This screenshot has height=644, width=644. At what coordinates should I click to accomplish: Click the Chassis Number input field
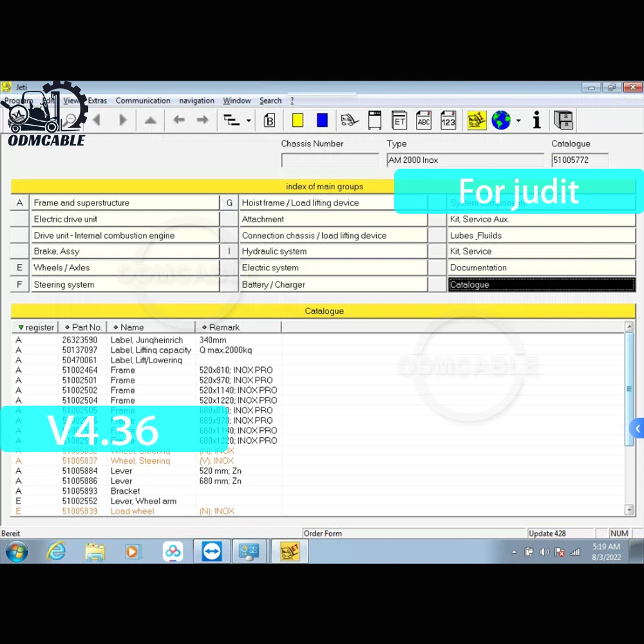point(330,160)
